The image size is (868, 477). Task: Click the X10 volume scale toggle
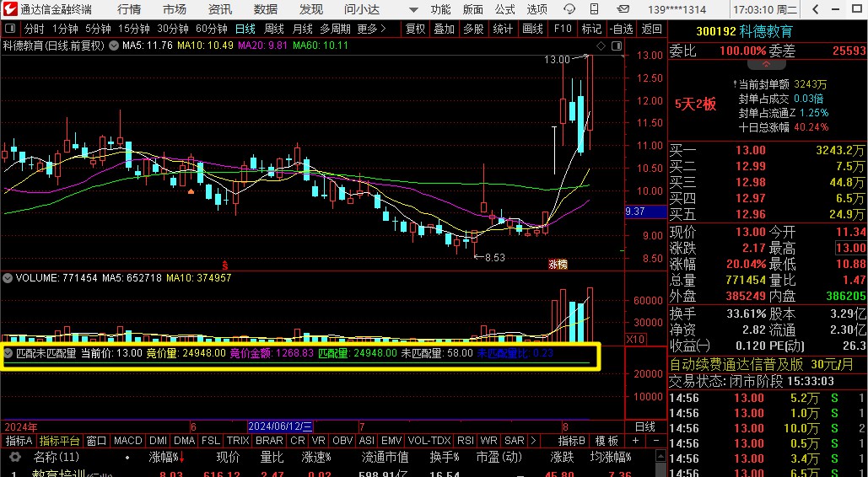(x=634, y=338)
